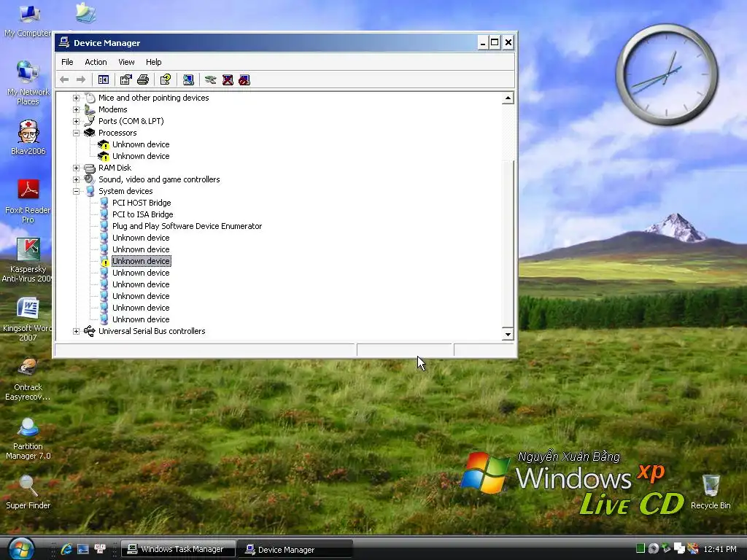Select the Ontrack Easyrecovery desktop icon
Viewport: 747px width, 560px height.
tap(28, 378)
